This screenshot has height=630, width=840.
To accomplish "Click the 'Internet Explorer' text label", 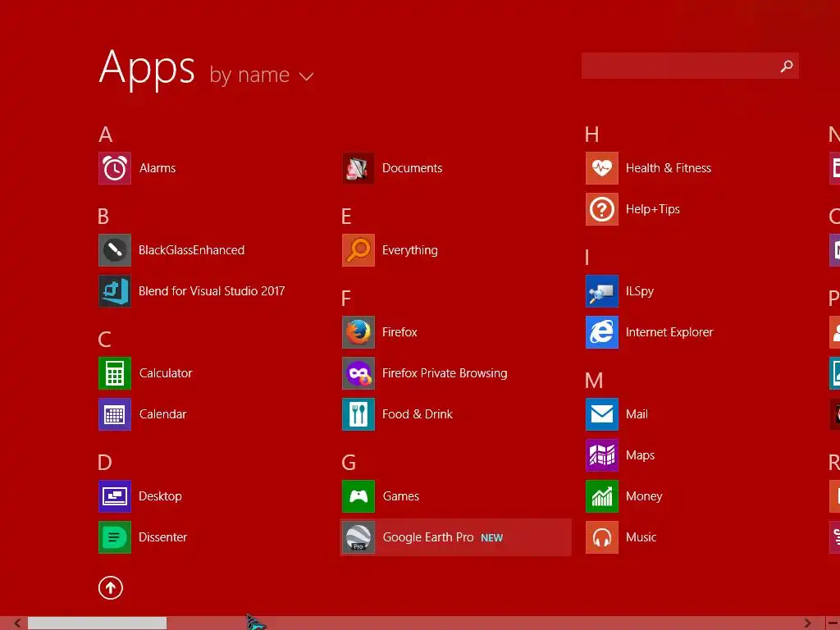I will point(669,332).
